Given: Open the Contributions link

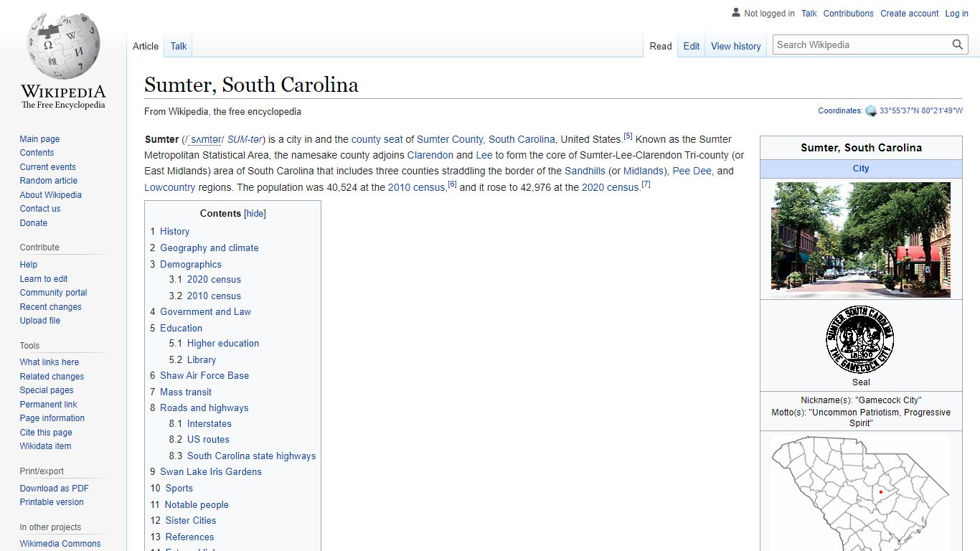Looking at the screenshot, I should 849,14.
